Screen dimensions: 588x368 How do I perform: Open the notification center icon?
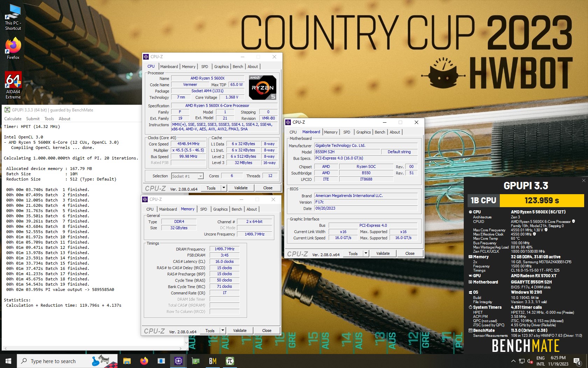click(577, 361)
